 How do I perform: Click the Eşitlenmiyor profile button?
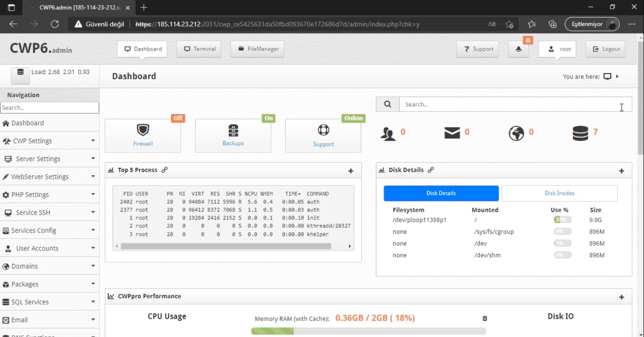tap(592, 24)
